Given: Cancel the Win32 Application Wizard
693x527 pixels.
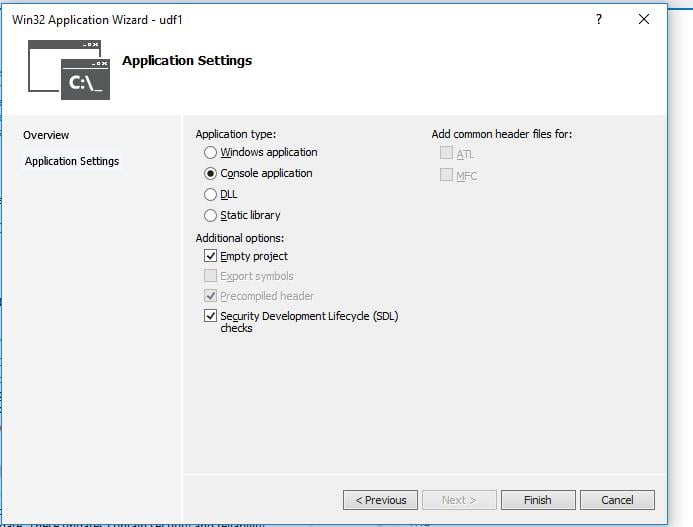Looking at the screenshot, I should 617,500.
